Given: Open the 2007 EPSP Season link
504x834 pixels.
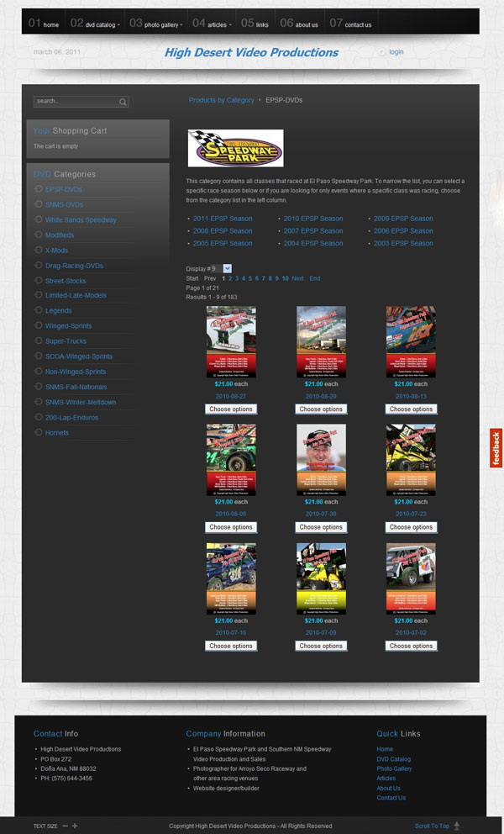Looking at the screenshot, I should click(312, 231).
